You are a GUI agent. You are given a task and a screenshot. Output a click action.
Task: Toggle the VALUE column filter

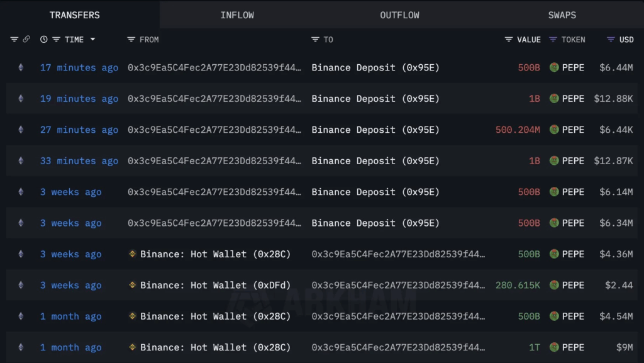(509, 39)
